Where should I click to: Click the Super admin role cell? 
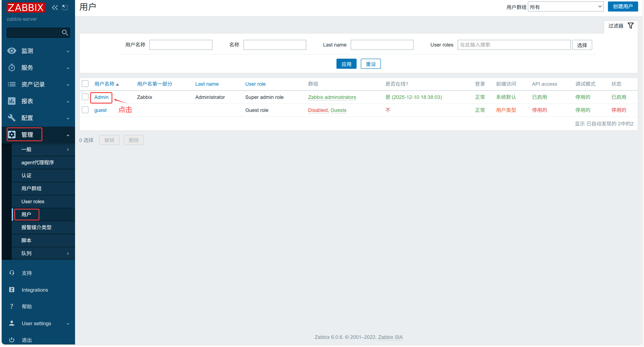(x=264, y=97)
